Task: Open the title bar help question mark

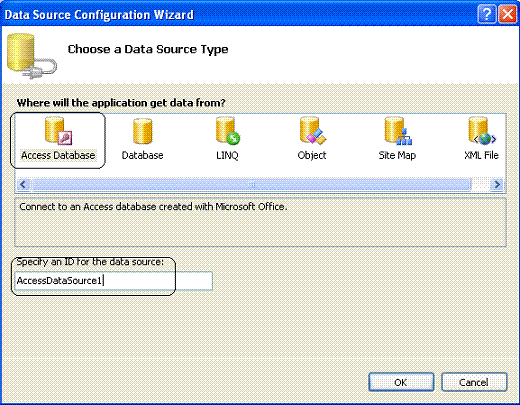Action: (x=487, y=15)
